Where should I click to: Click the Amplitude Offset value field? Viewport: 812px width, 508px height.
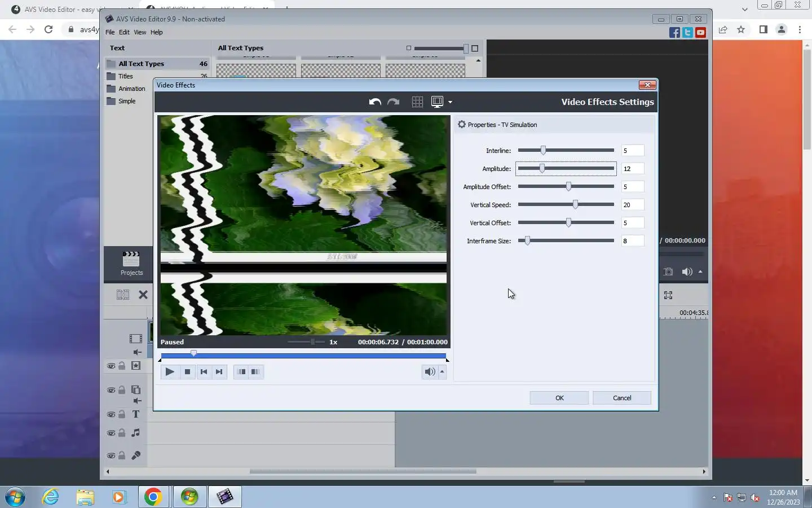coord(632,187)
